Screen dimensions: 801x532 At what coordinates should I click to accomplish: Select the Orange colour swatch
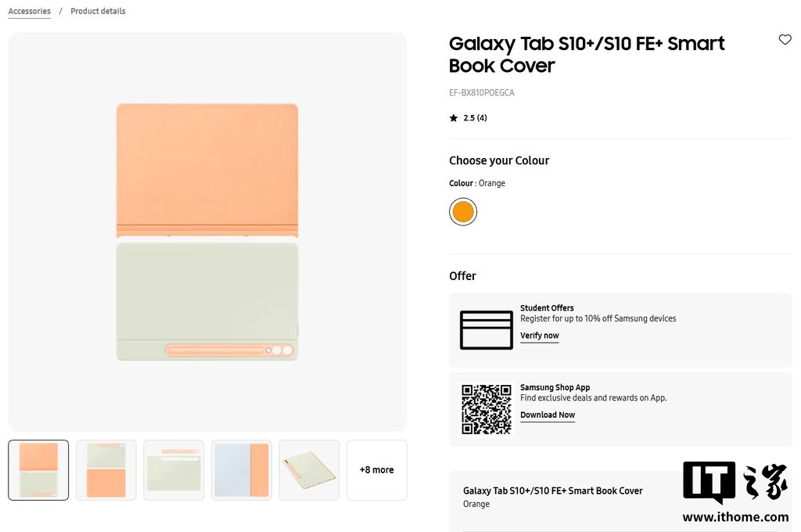(x=463, y=212)
